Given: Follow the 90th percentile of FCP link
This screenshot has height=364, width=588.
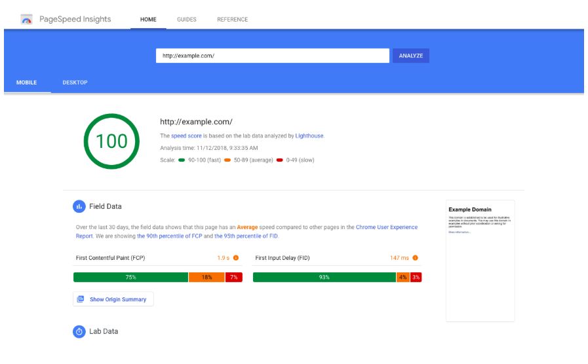Looking at the screenshot, I should 169,236.
